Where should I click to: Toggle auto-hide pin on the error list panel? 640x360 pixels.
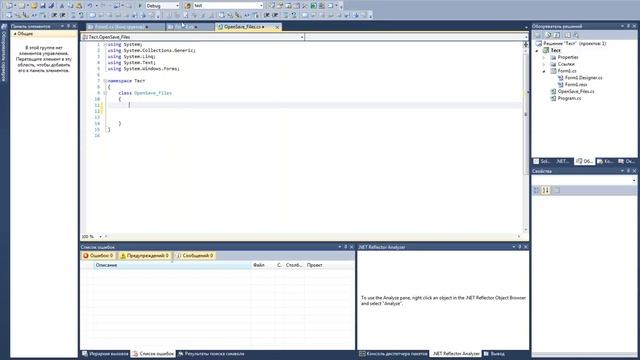coord(345,247)
